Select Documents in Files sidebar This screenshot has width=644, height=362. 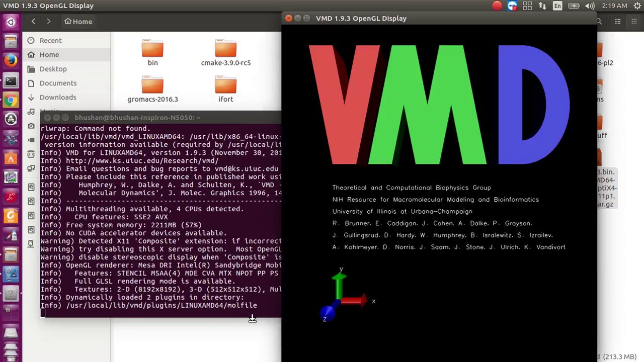[x=66, y=83]
